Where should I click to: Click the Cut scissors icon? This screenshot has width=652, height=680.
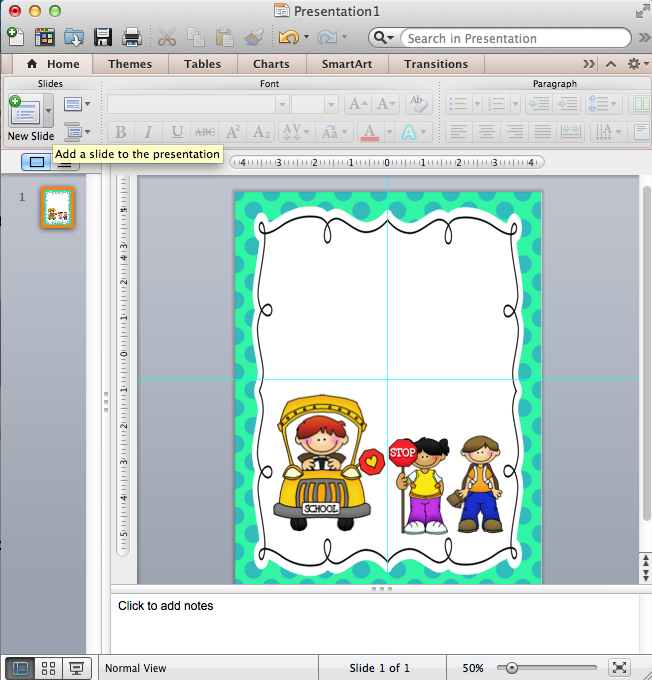click(167, 37)
